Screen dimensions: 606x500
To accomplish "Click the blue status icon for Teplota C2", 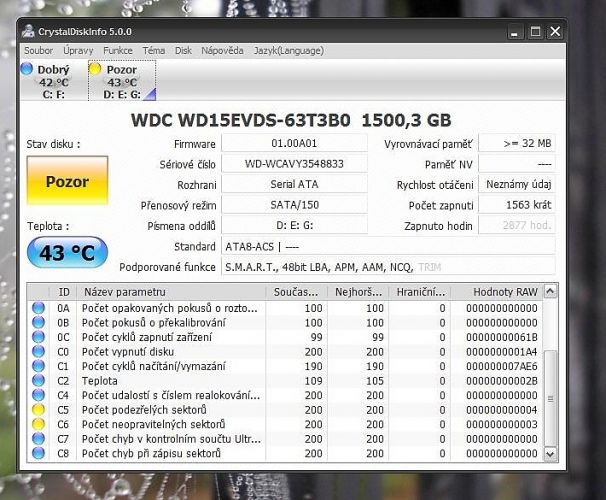I will [x=38, y=381].
